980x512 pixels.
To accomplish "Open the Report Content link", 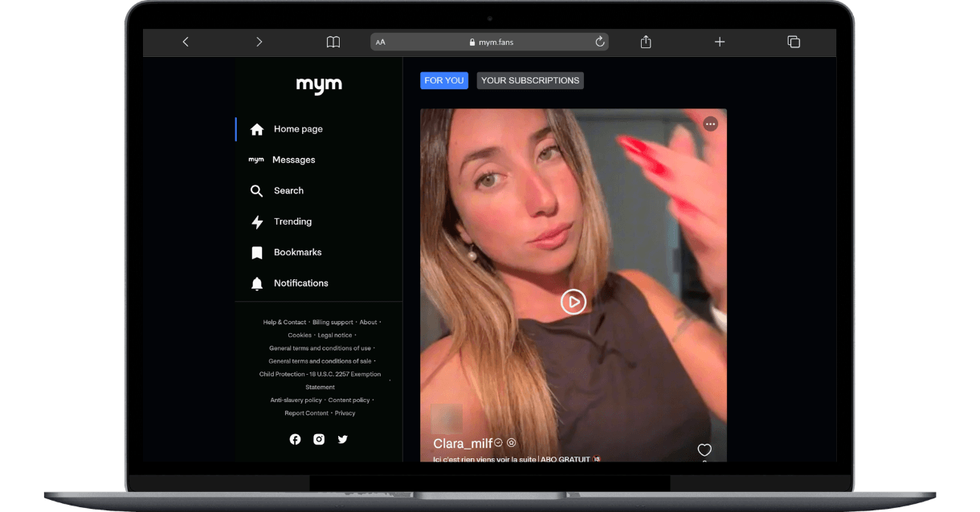I will 306,413.
